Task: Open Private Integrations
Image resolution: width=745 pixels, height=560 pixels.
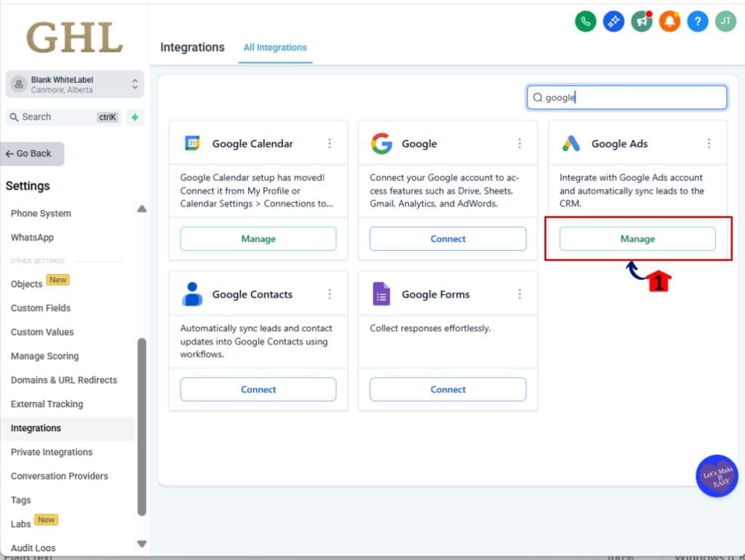Action: click(x=52, y=452)
